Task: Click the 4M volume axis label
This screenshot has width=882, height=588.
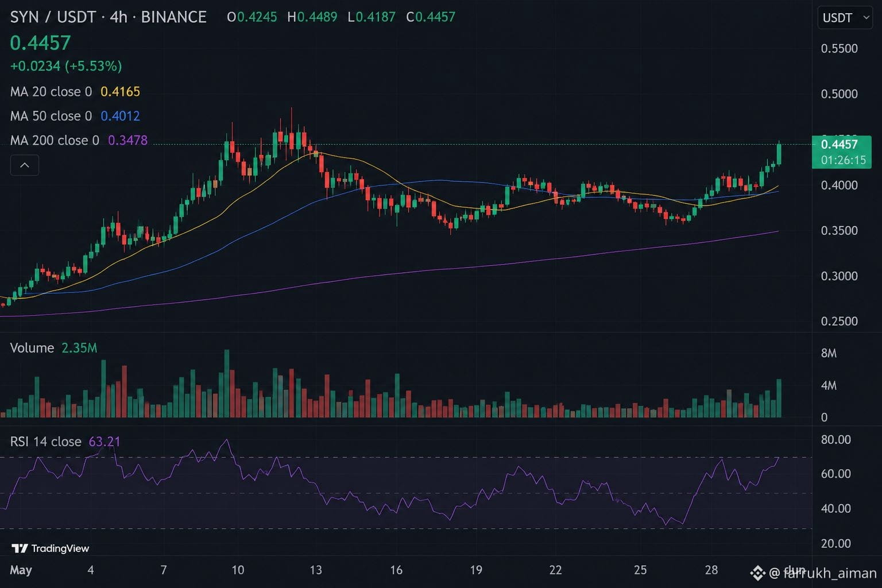Action: coord(829,385)
